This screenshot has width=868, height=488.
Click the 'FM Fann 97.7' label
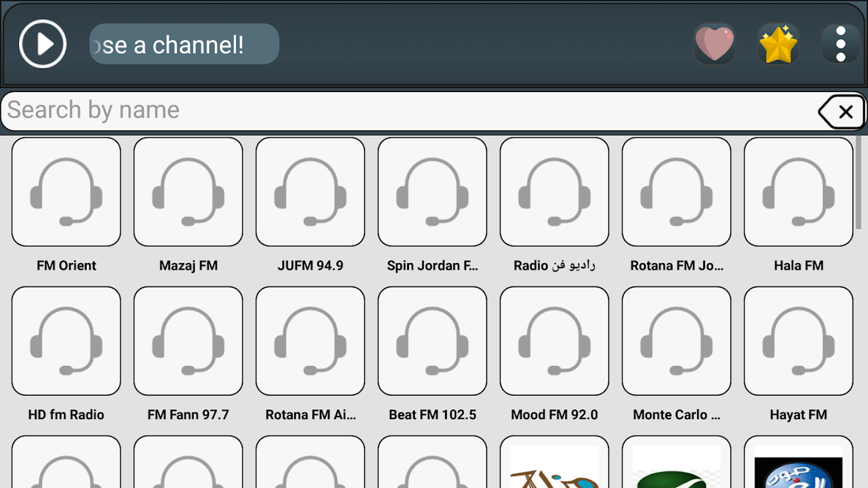coord(188,415)
